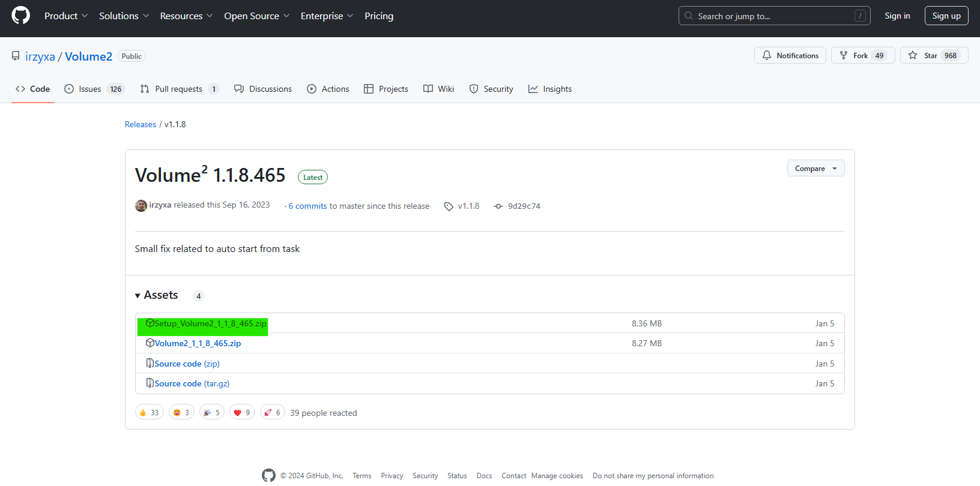This screenshot has height=486, width=980.
Task: Click the thumbs up reaction with 33
Action: pyautogui.click(x=149, y=412)
